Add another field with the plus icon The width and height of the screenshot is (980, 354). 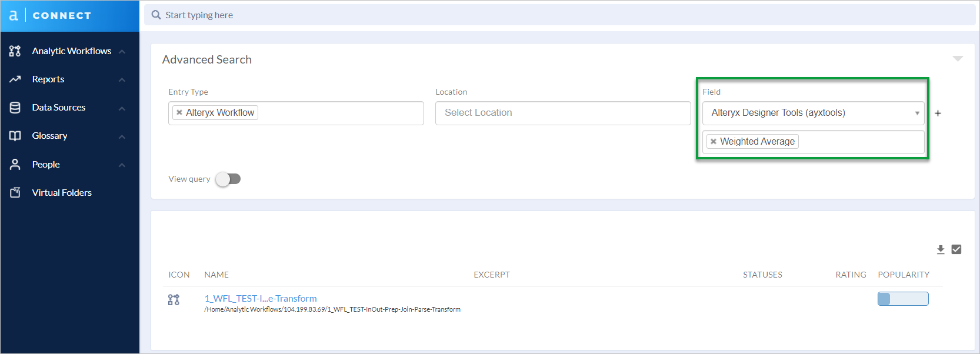pos(938,113)
